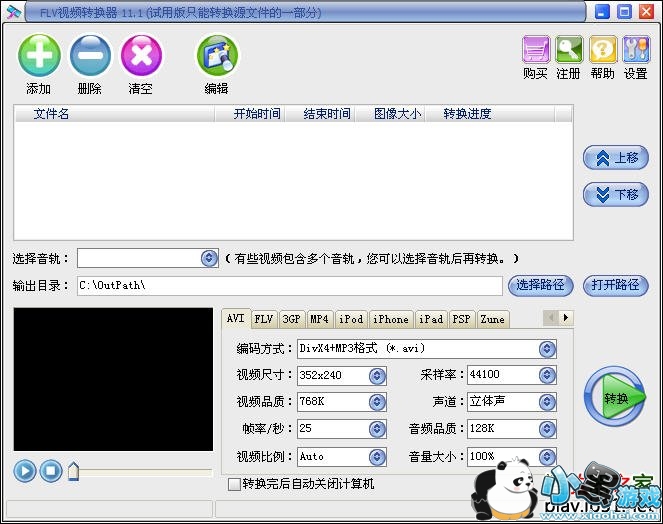Click the 打开路径 (open path) button
This screenshot has width=663, height=524.
coord(616,285)
